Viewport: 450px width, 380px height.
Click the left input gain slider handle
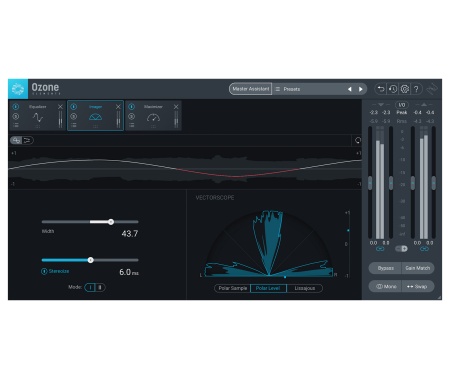370,183
